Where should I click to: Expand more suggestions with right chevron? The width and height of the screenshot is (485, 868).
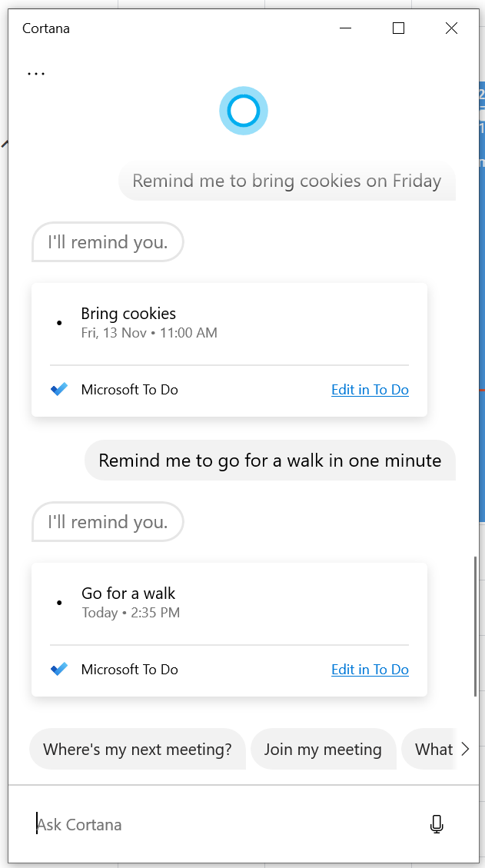click(464, 750)
